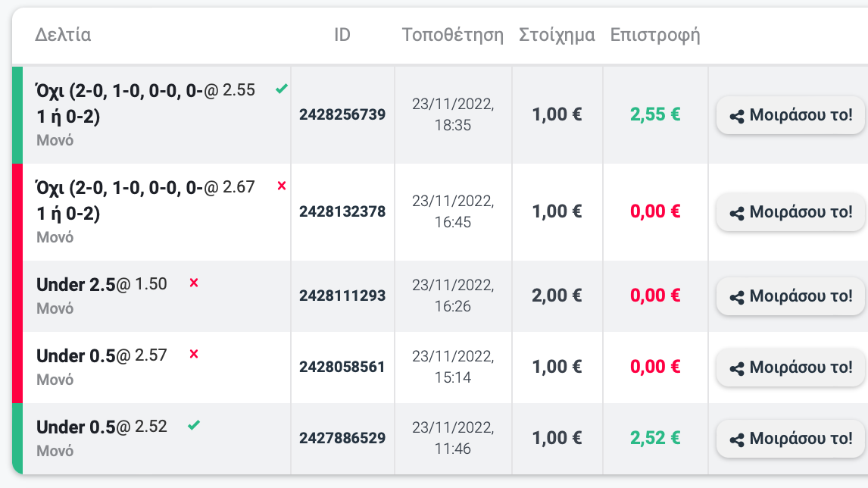Image resolution: width=868 pixels, height=488 pixels.
Task: Click red X icon beside Under 0.5 @ 2.57
Action: pos(194,354)
